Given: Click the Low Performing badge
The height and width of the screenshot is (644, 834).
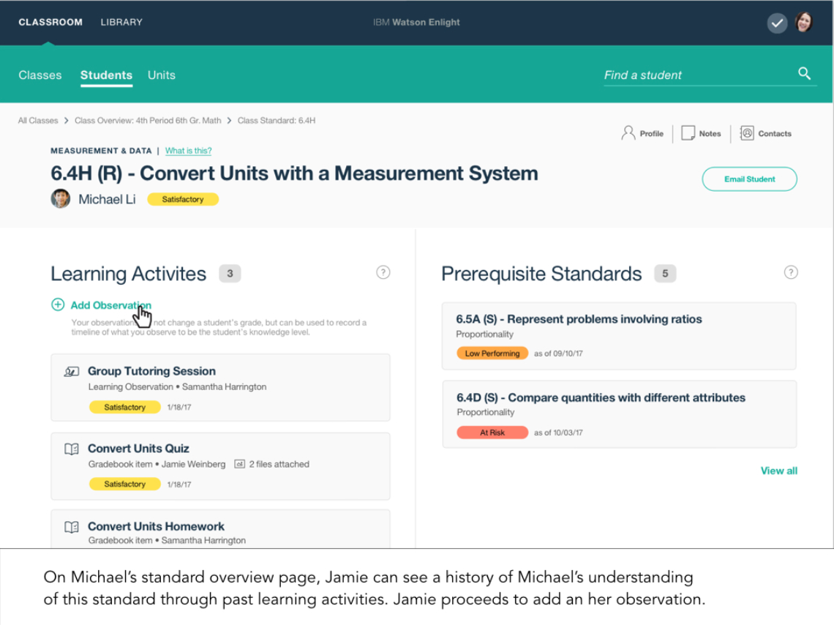Looking at the screenshot, I should (492, 353).
